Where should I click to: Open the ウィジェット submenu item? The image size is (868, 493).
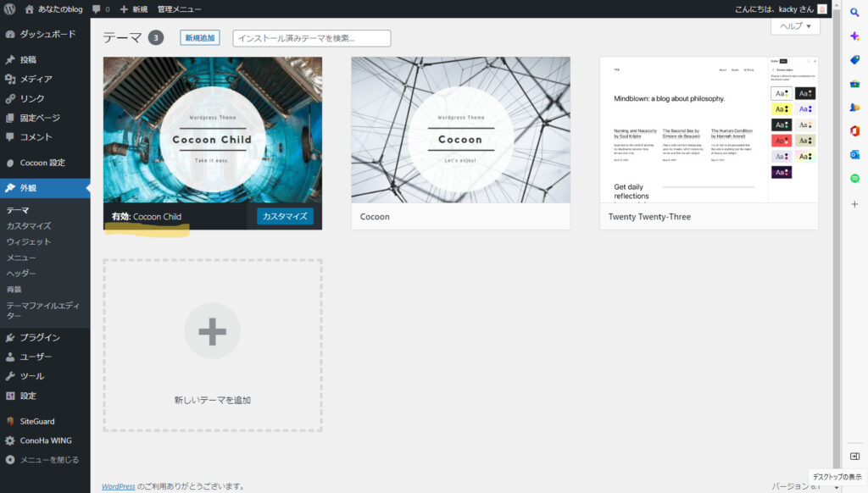click(29, 241)
